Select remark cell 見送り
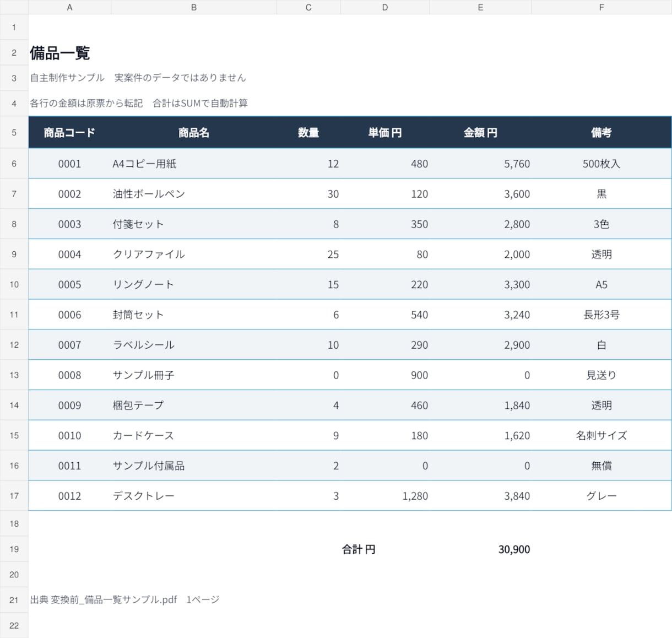Screen dimensions: 672x638 pyautogui.click(x=601, y=375)
